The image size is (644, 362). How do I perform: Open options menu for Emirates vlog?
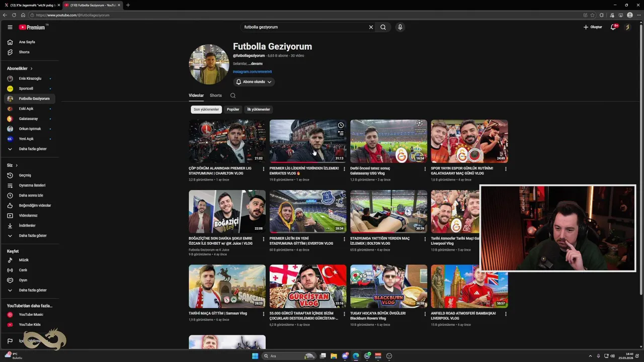point(344,169)
